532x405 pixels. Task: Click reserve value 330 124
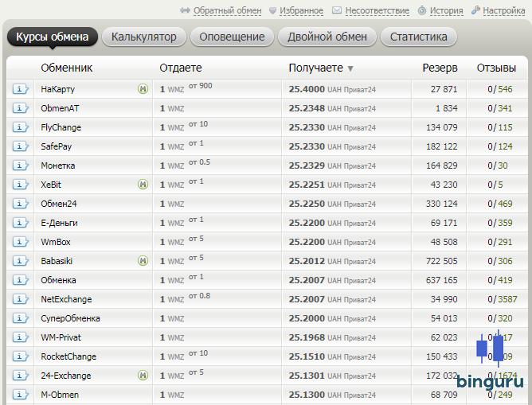coord(442,204)
